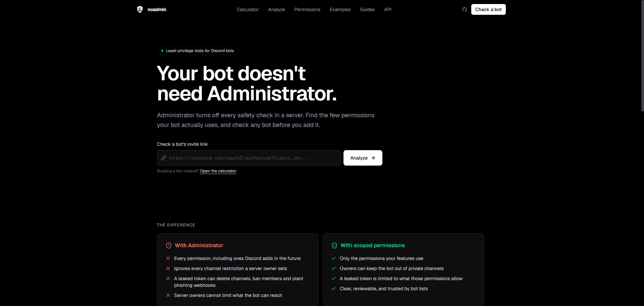The image size is (644, 306).
Task: Open the Examples nav item
Action: pos(340,9)
